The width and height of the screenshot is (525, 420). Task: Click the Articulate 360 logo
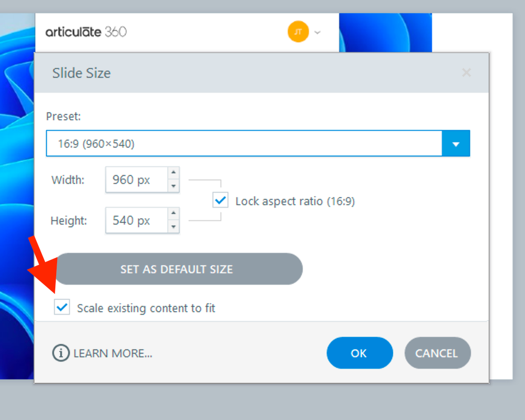click(86, 32)
